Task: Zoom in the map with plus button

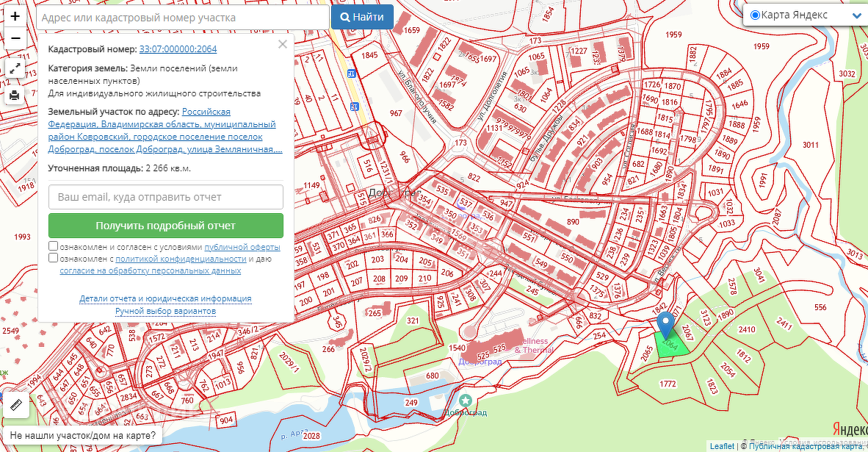Action: click(x=15, y=16)
